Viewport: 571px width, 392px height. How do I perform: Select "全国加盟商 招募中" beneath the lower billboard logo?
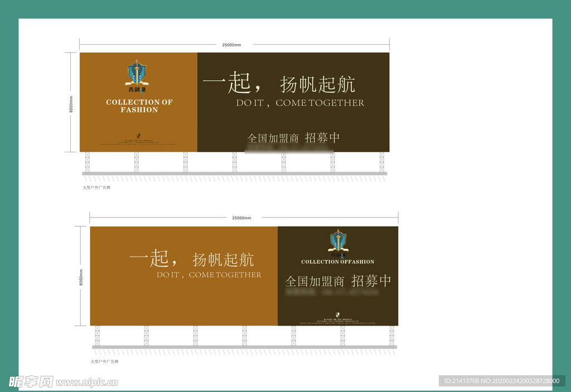pyautogui.click(x=338, y=281)
